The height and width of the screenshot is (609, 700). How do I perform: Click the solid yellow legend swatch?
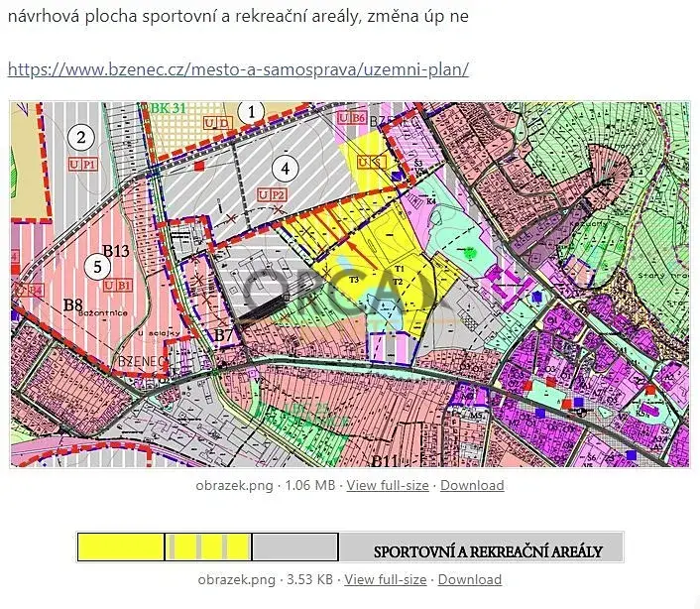coord(121,548)
